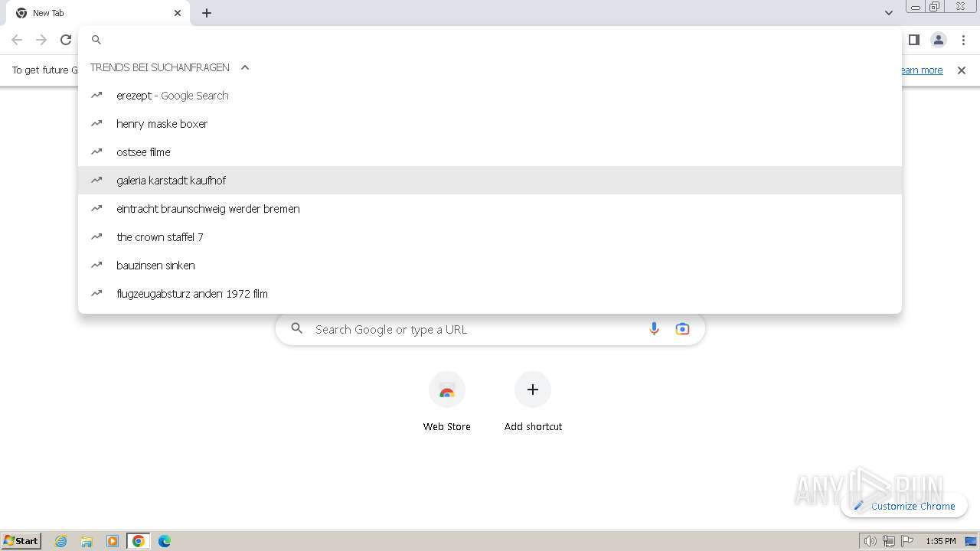This screenshot has height=551, width=980.
Task: Click the magnifier icon in Google search box
Action: [x=297, y=329]
